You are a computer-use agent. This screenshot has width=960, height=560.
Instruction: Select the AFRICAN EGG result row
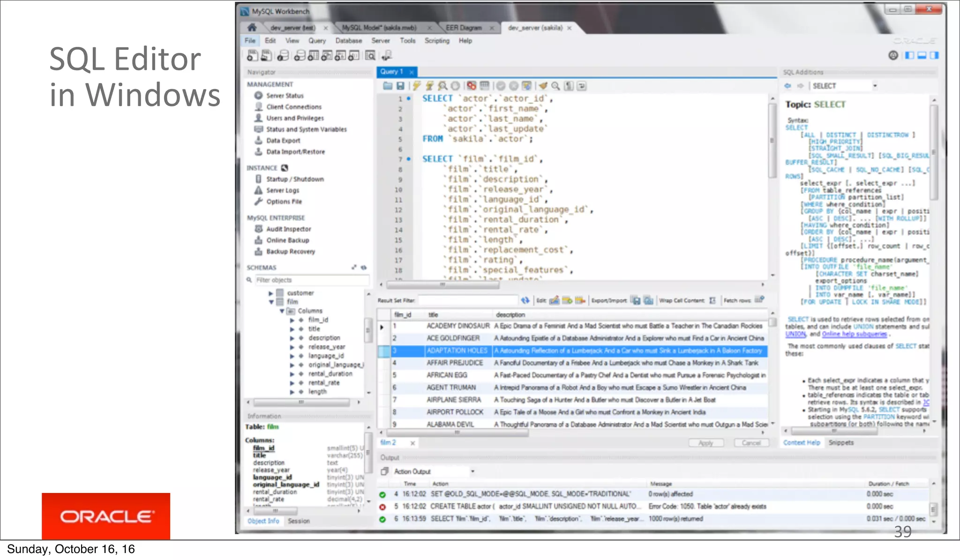tap(572, 375)
